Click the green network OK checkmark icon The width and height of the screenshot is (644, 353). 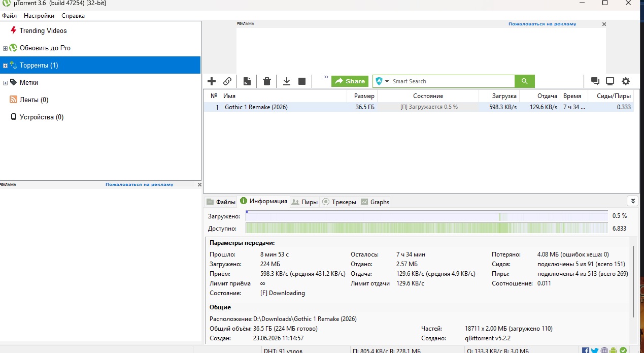623,350
